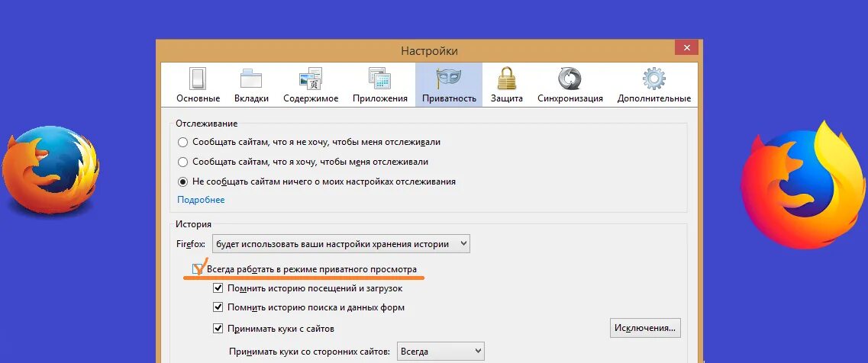Open the Исключения... button

click(645, 328)
